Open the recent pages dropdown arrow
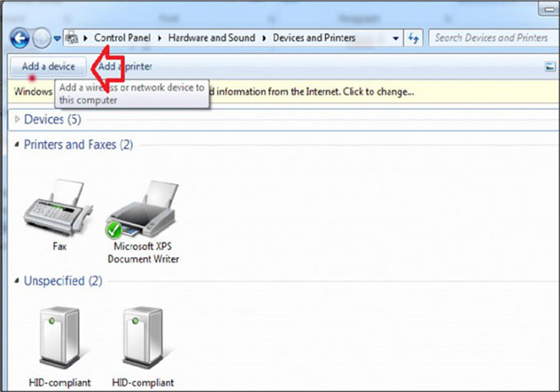The image size is (560, 392). pos(57,38)
